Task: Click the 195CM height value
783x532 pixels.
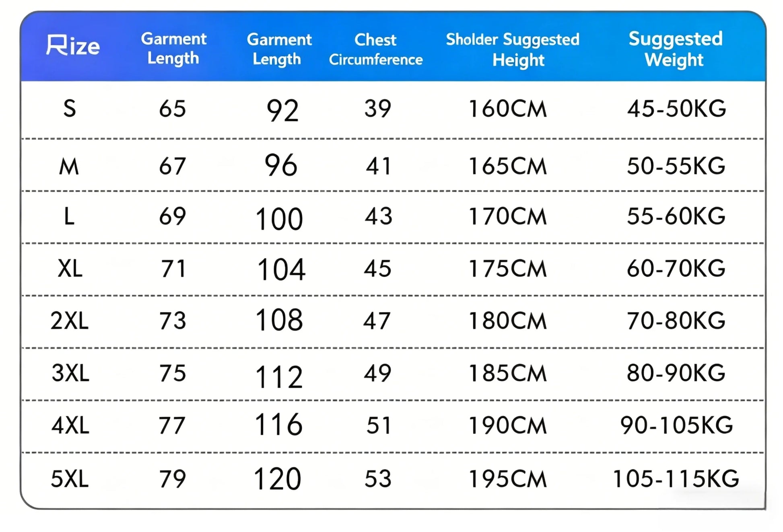Action: pyautogui.click(x=508, y=479)
